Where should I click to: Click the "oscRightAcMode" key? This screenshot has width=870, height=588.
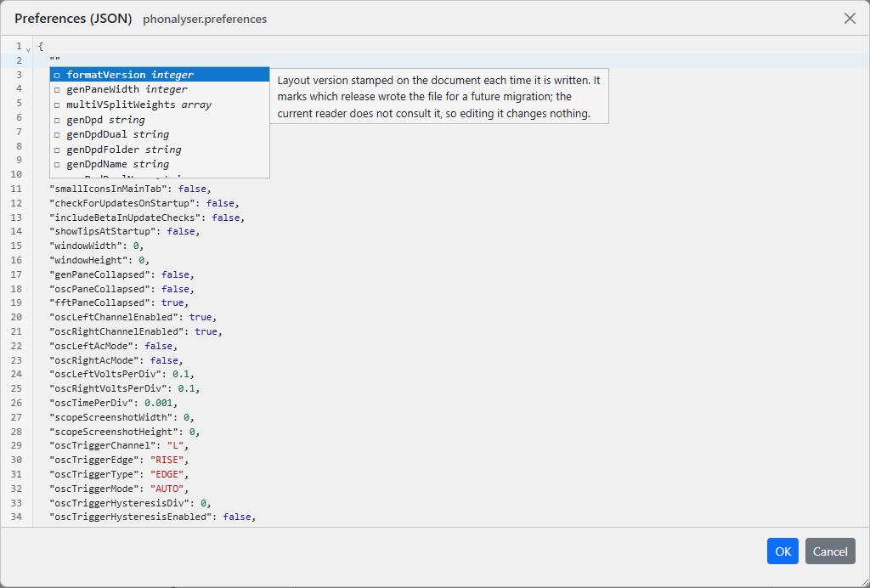(94, 360)
